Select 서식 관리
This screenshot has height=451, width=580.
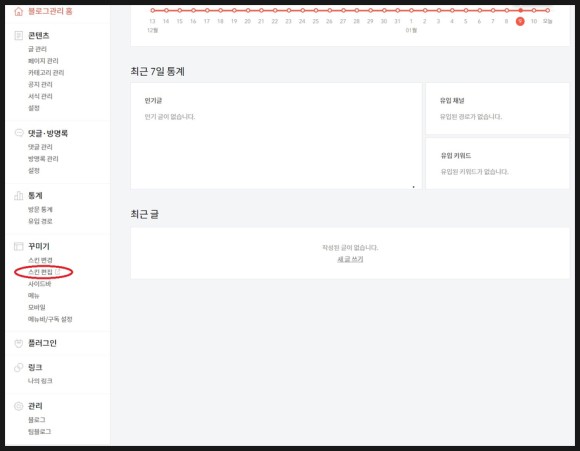(x=40, y=96)
